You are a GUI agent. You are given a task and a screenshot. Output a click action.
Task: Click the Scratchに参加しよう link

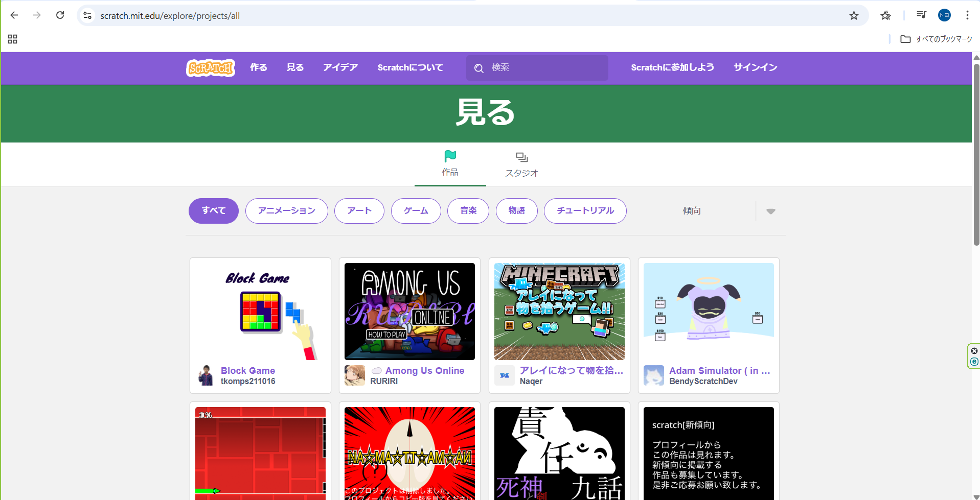672,67
